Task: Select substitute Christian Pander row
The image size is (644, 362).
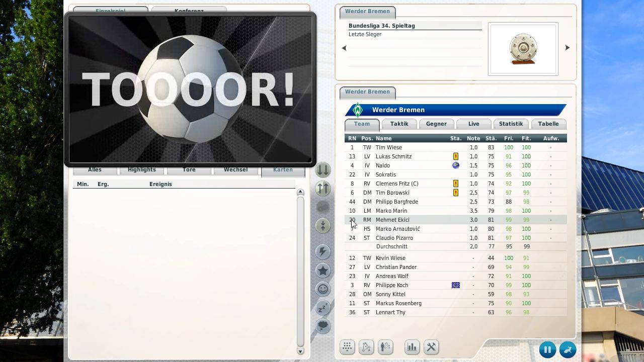Action: click(456, 267)
